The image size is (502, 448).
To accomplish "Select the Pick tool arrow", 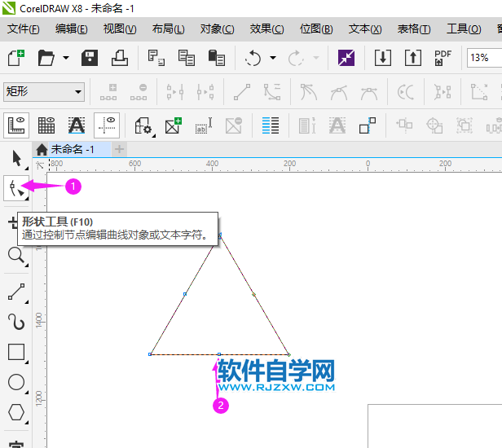I will [15, 158].
